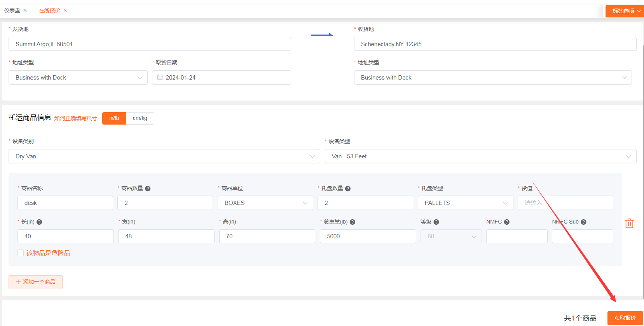The width and height of the screenshot is (644, 326).
Task: Switch to the 仪表盘 tab
Action: click(12, 10)
